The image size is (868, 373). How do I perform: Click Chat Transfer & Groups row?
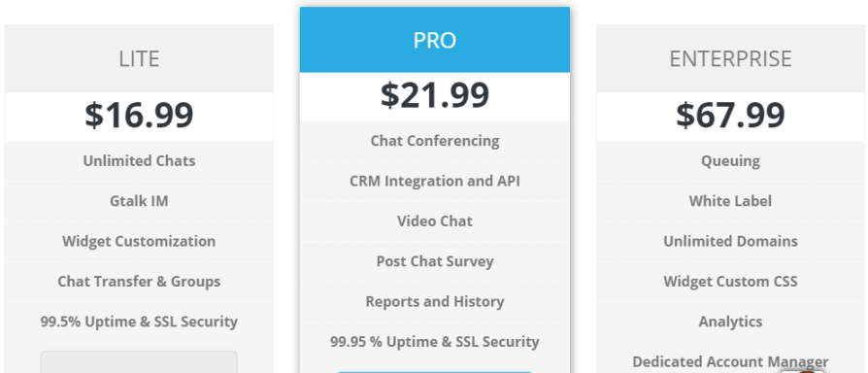[x=139, y=281]
